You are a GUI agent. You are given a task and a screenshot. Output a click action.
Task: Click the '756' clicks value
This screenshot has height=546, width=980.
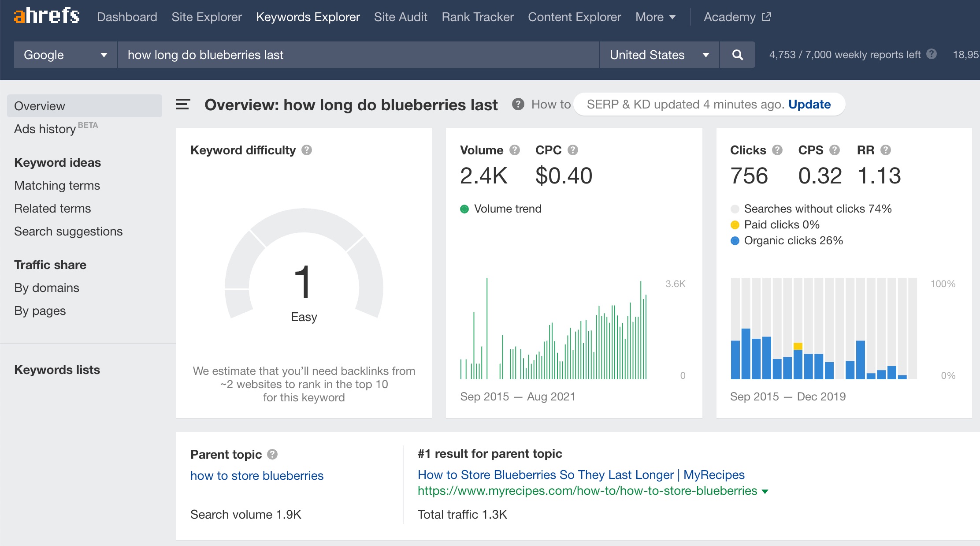click(749, 176)
